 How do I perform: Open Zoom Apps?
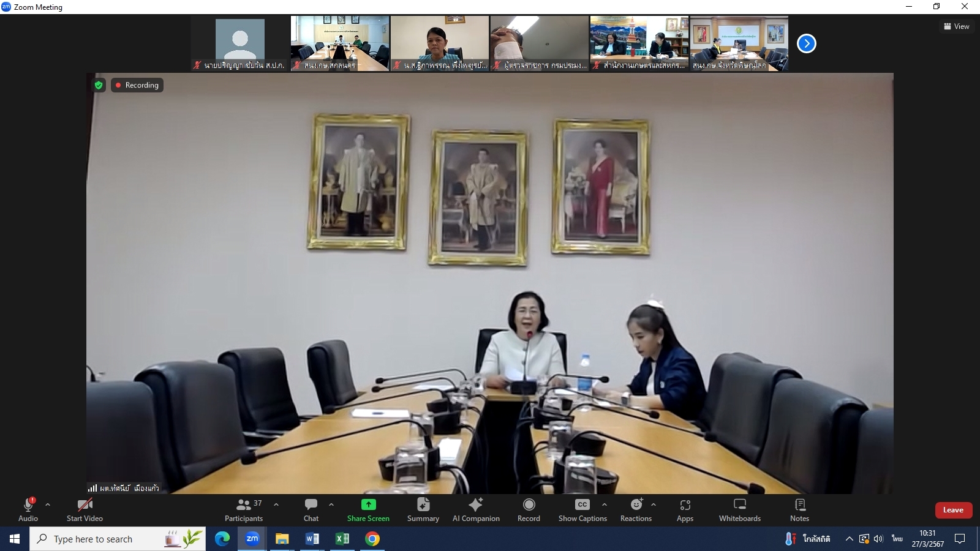(x=685, y=510)
